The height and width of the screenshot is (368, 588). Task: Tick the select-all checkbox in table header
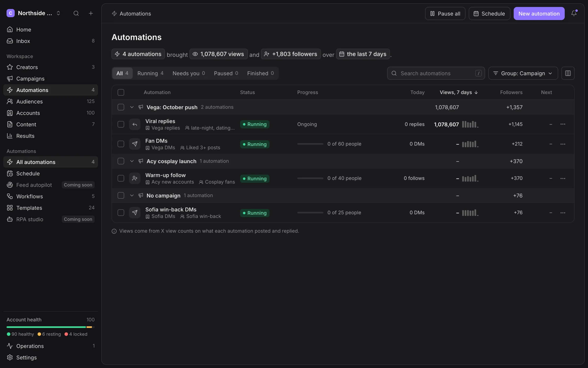click(121, 92)
